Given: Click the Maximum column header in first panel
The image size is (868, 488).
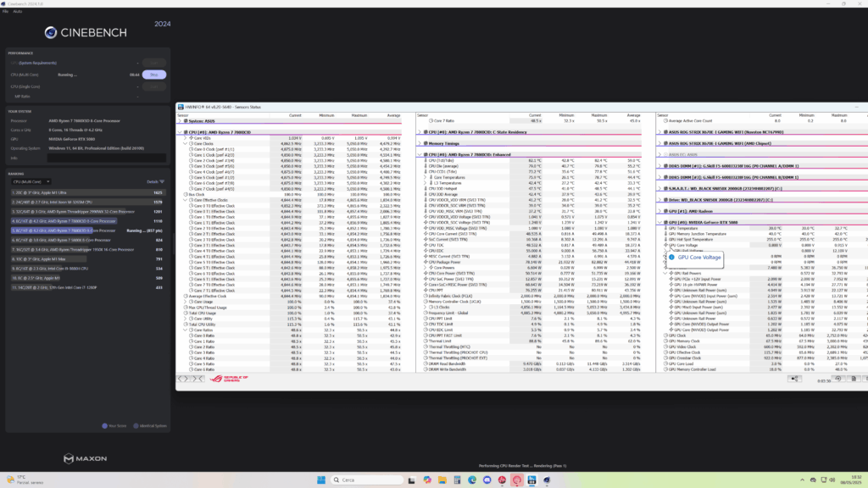Looking at the screenshot, I should (359, 115).
